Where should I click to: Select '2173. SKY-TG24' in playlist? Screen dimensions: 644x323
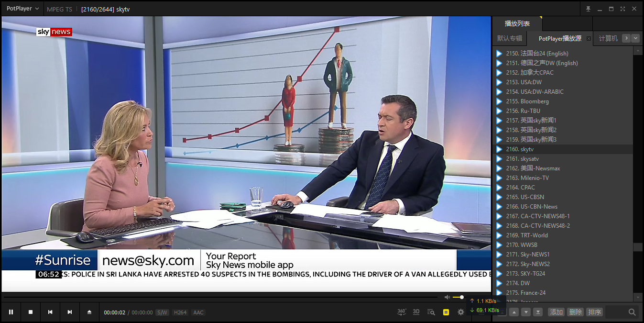(x=563, y=274)
